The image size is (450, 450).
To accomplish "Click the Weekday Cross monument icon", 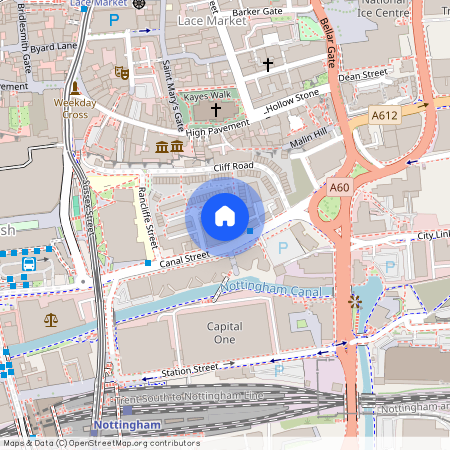I will coord(75,88).
